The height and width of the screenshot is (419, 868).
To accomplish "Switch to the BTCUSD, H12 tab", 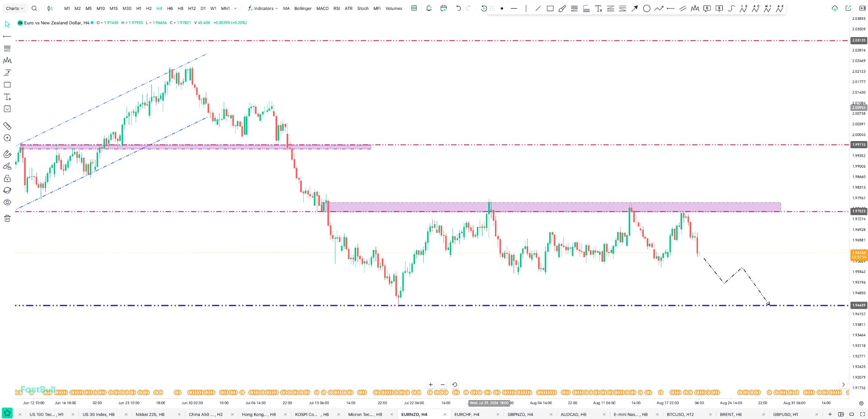I will [x=680, y=414].
